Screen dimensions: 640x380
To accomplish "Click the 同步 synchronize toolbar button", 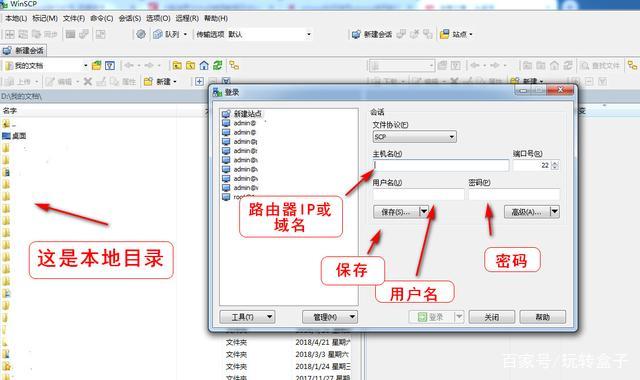I will [x=45, y=34].
